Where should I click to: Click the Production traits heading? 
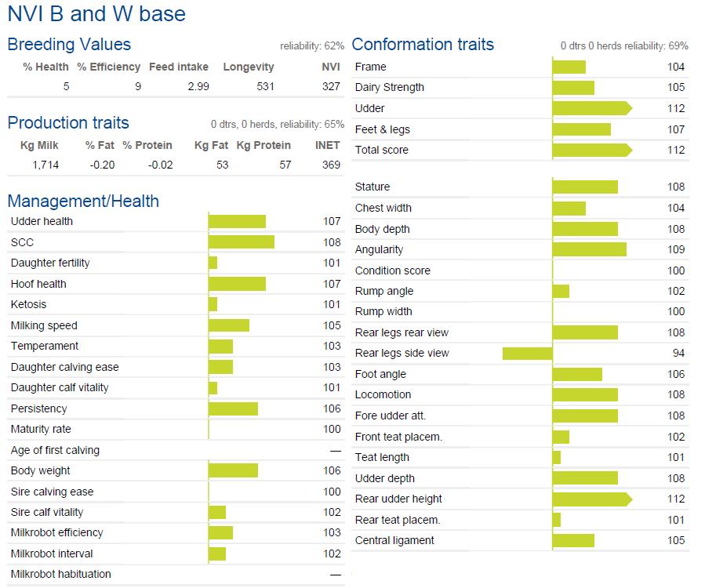(x=68, y=123)
